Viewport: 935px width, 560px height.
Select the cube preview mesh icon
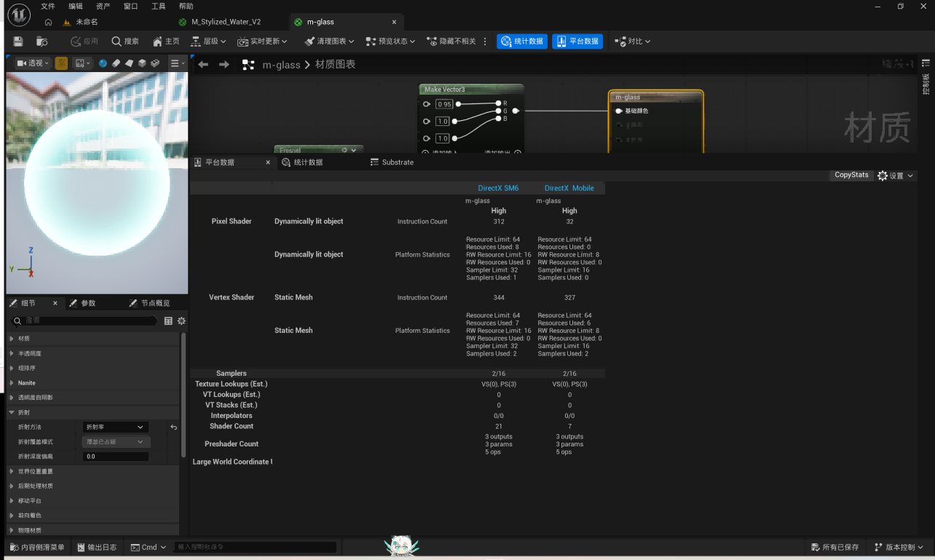click(142, 63)
